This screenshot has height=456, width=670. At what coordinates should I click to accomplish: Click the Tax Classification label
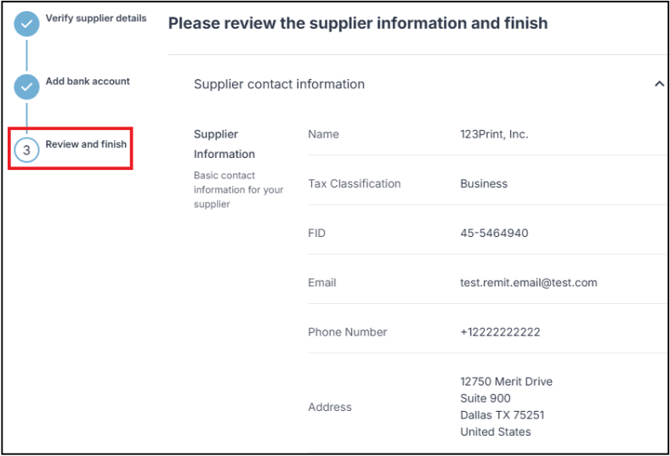pos(354,184)
